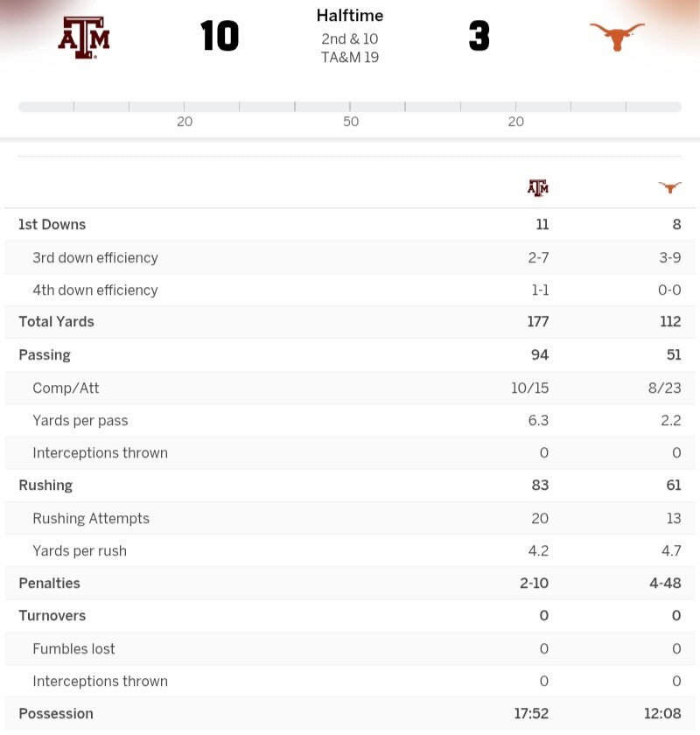The width and height of the screenshot is (700, 735).
Task: Click the Texas Longhorns logo in header
Action: click(x=617, y=37)
